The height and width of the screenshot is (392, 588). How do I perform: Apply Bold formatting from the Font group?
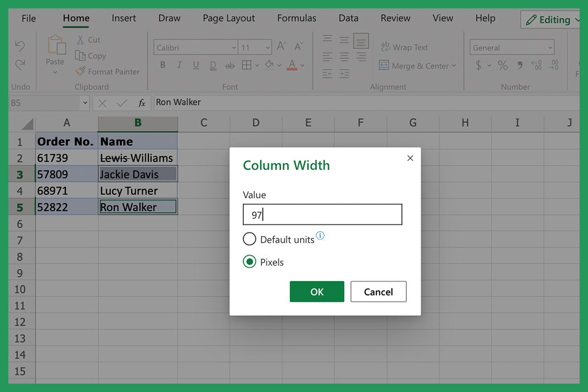tap(162, 65)
